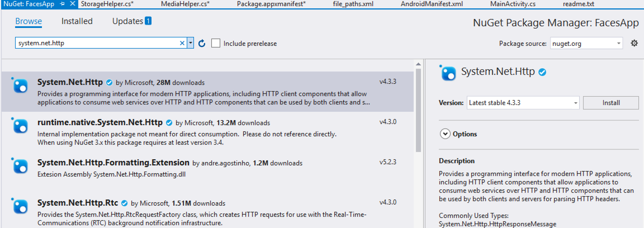The width and height of the screenshot is (644, 228).
Task: Open the readme.txt document tab
Action: click(579, 4)
